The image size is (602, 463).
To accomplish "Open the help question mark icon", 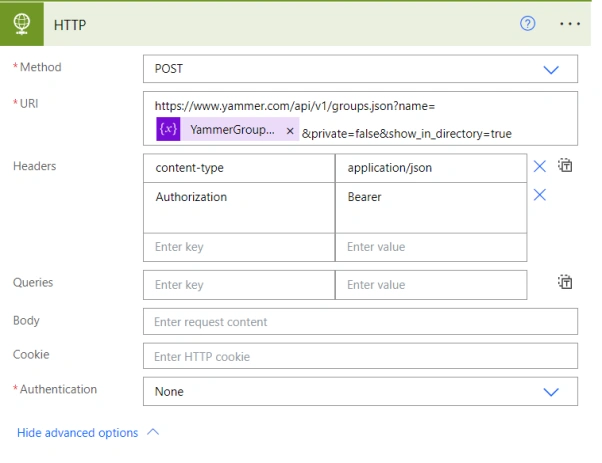I will tap(528, 24).
